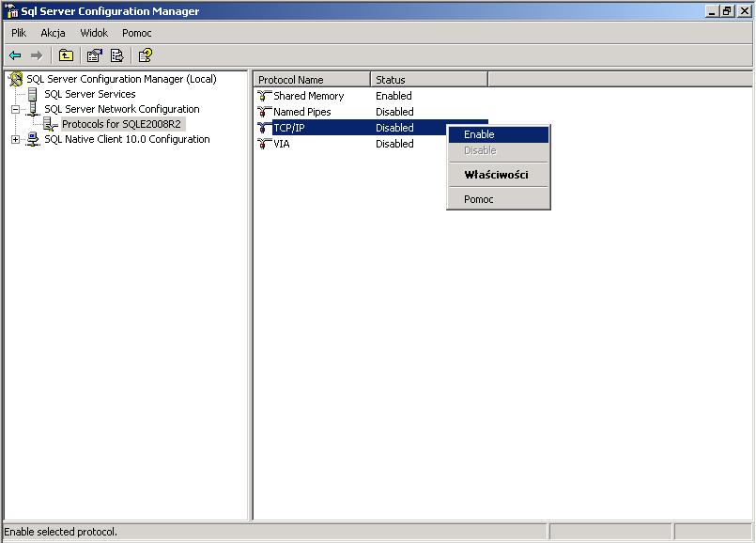Open the Widok menu
Viewport: 756px width, 543px height.
click(94, 33)
